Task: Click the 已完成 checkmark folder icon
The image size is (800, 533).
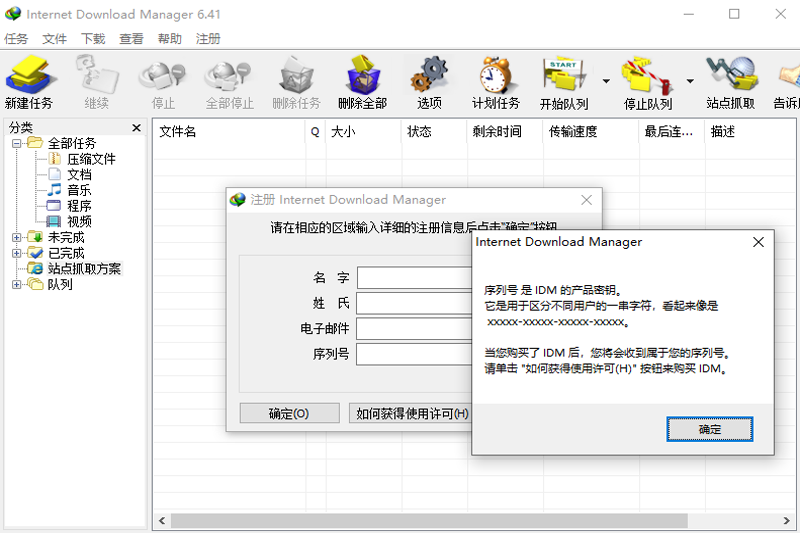Action: point(35,252)
